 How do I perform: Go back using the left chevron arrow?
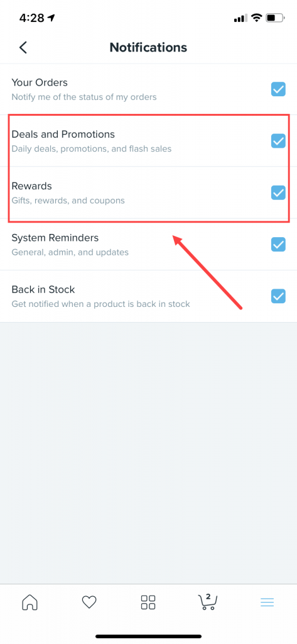tap(23, 48)
